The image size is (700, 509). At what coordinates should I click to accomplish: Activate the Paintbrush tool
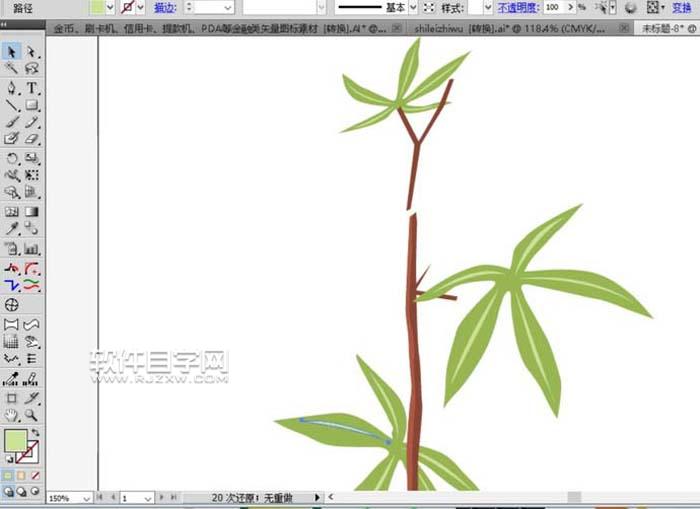pyautogui.click(x=12, y=122)
